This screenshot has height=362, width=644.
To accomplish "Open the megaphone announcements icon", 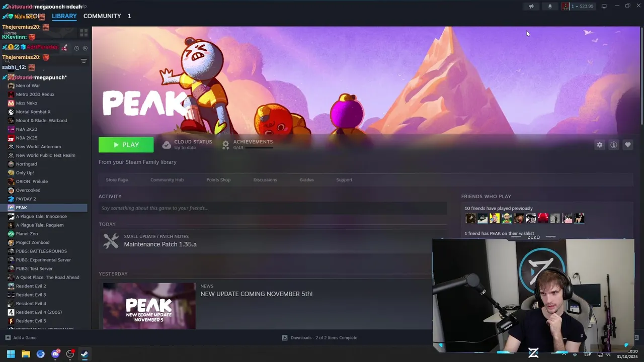I will [531, 7].
